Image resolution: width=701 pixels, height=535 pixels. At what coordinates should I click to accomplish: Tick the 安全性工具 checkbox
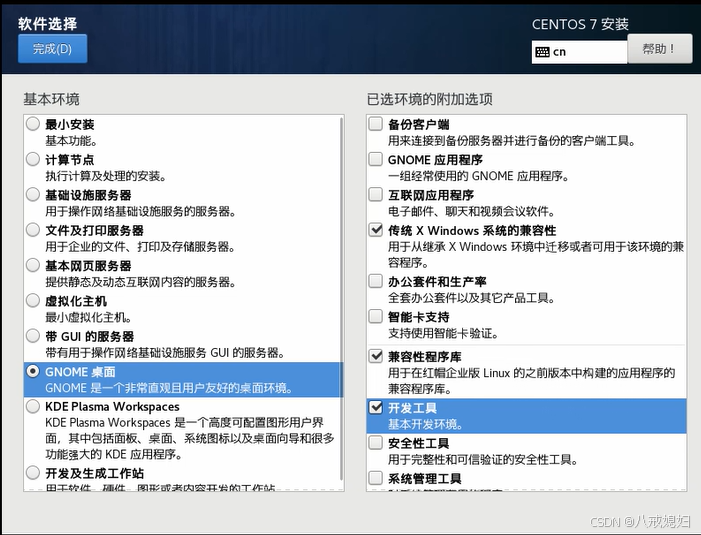pyautogui.click(x=376, y=443)
